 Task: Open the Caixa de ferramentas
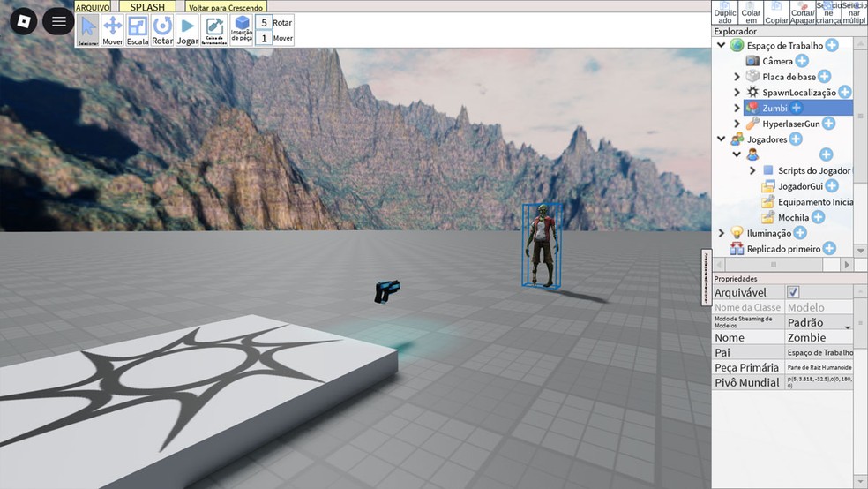[213, 31]
